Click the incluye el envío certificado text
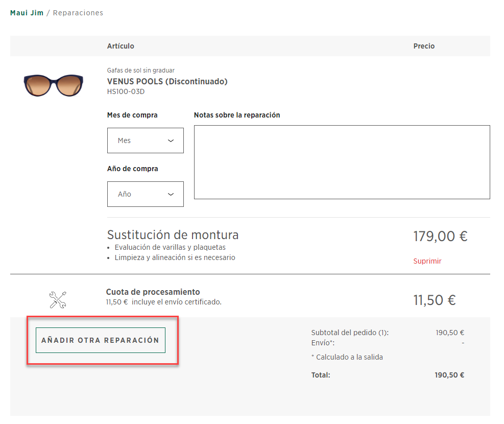This screenshot has width=504, height=424. 177,302
